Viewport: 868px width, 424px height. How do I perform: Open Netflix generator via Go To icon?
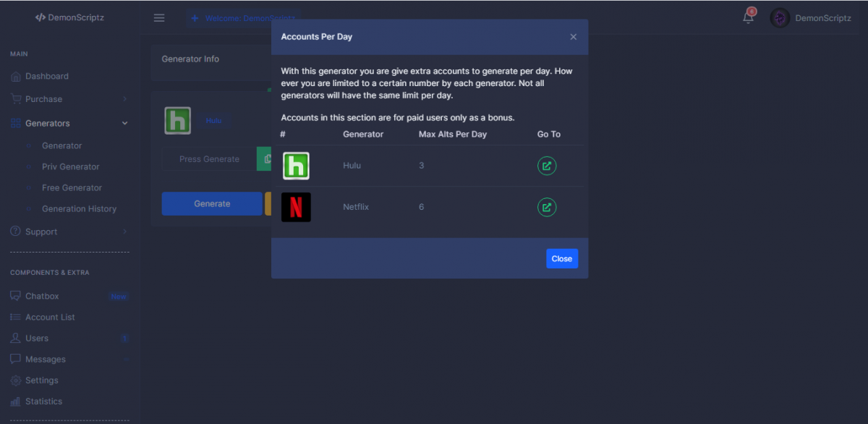(x=547, y=208)
